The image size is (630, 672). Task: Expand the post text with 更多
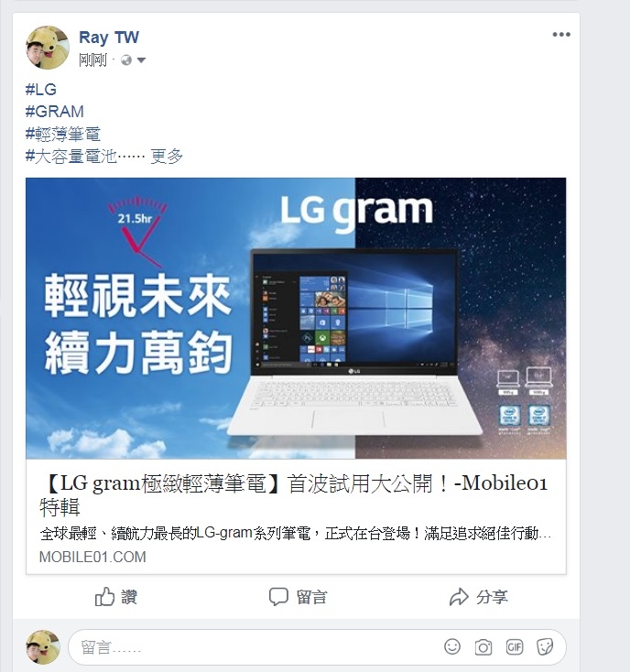[167, 156]
